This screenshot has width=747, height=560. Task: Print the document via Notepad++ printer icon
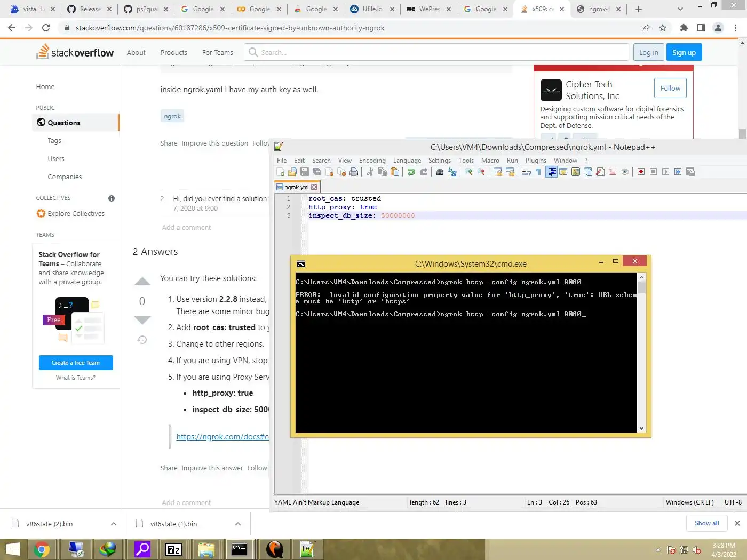tap(354, 172)
